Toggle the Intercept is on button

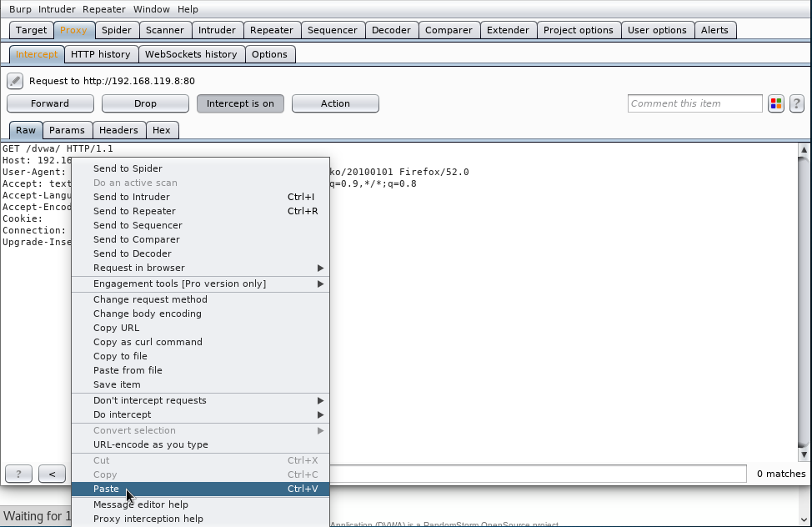click(x=240, y=103)
